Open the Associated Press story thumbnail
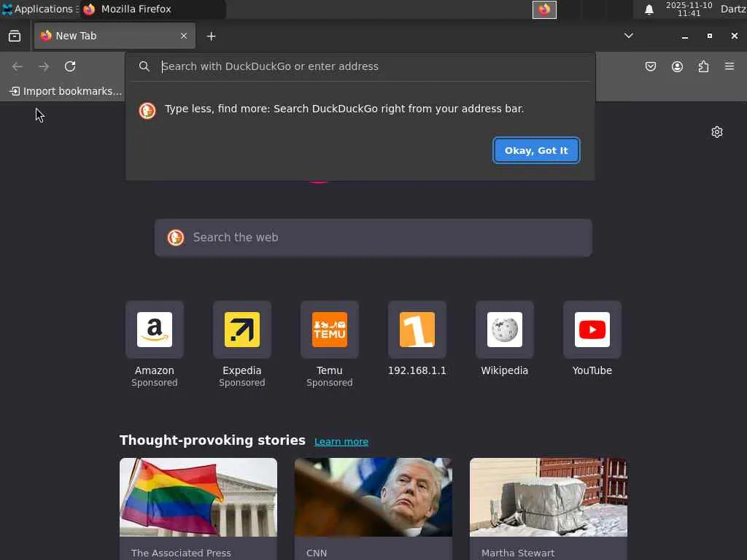Viewport: 747px width, 560px height. 198,497
